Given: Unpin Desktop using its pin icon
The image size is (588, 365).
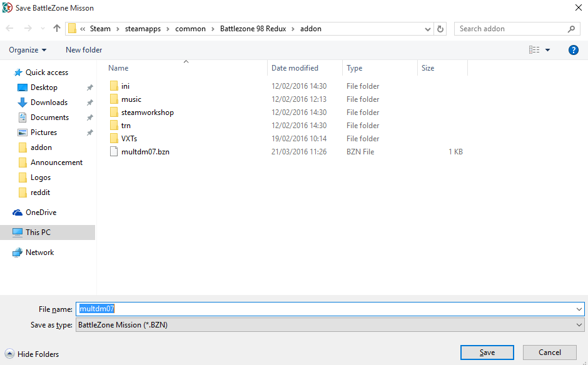Looking at the screenshot, I should pyautogui.click(x=89, y=87).
